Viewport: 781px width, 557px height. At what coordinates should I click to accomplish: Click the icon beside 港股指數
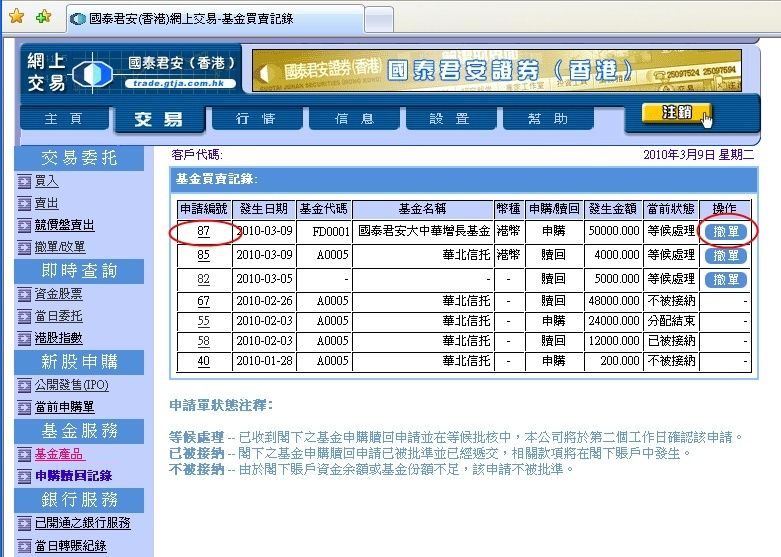pos(24,338)
